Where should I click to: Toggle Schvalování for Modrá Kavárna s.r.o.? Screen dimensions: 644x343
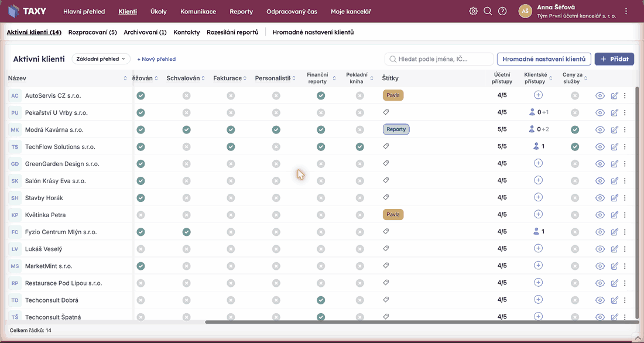click(186, 130)
